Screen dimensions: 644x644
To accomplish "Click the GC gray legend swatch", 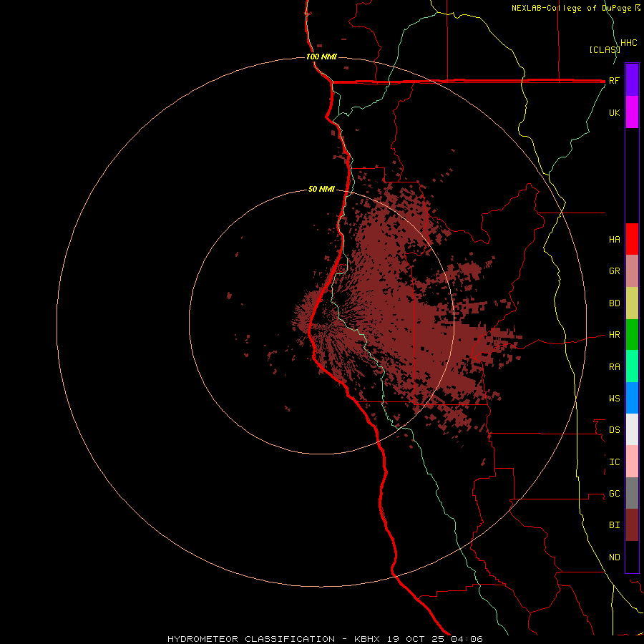I will click(x=632, y=493).
